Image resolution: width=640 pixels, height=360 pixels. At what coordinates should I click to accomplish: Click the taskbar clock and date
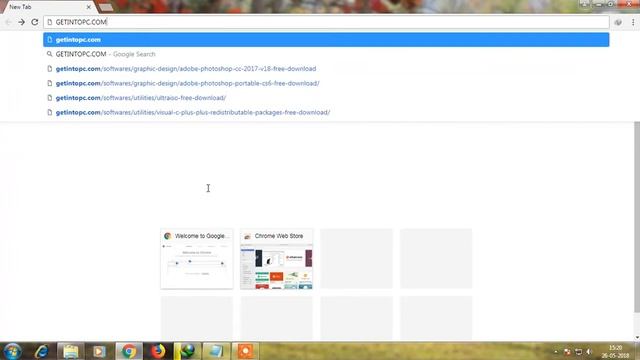coord(616,351)
